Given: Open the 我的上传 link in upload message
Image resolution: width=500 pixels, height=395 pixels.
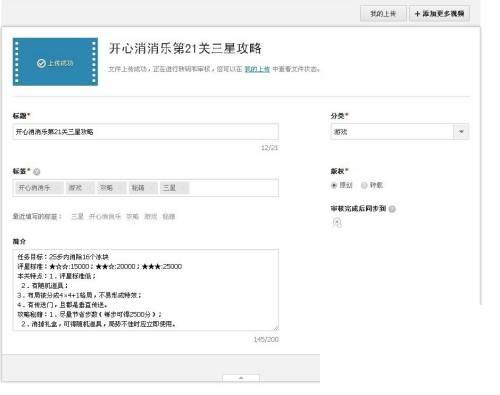Looking at the screenshot, I should (257, 69).
